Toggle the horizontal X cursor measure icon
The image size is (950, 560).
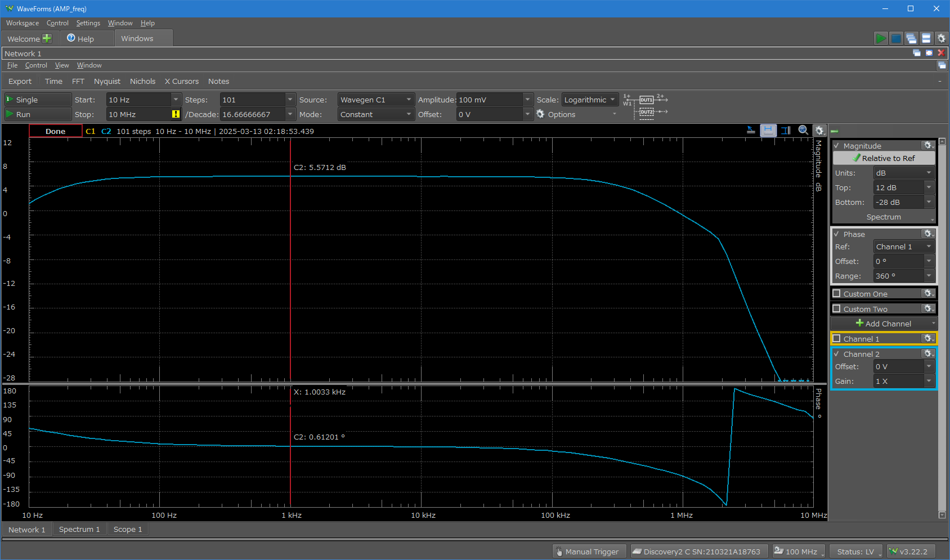pos(768,130)
